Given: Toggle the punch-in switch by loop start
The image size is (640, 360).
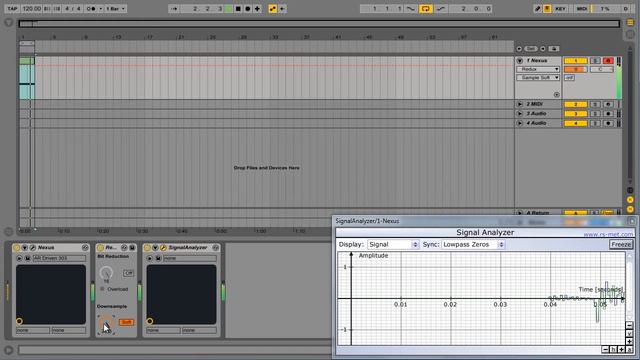Looking at the screenshot, I should coord(411,9).
